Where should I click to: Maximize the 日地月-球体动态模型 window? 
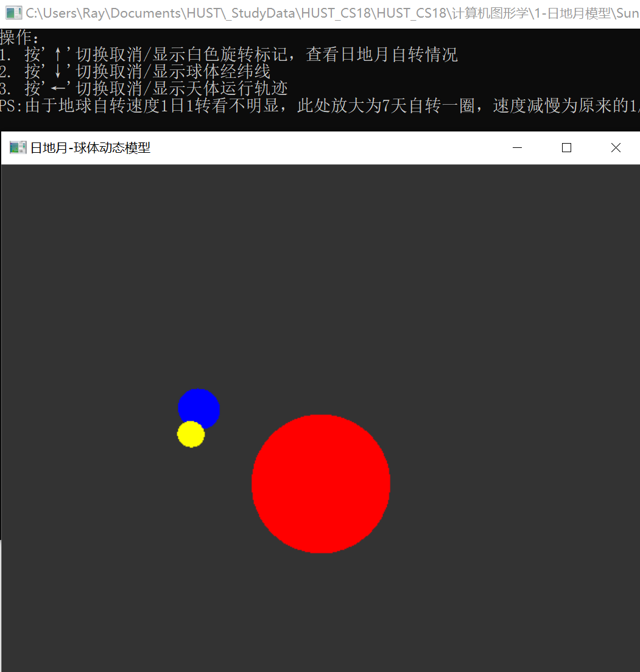[566, 148]
